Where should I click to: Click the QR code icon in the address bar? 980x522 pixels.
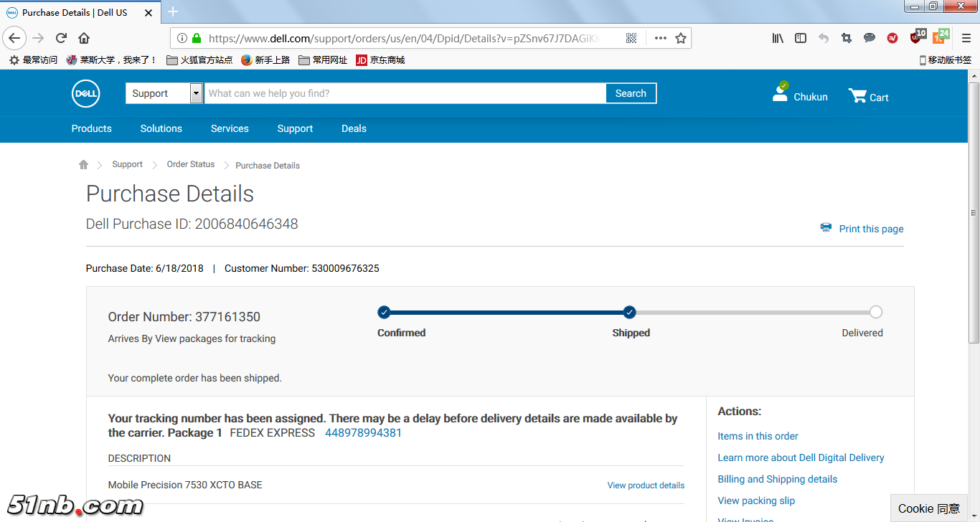click(631, 38)
